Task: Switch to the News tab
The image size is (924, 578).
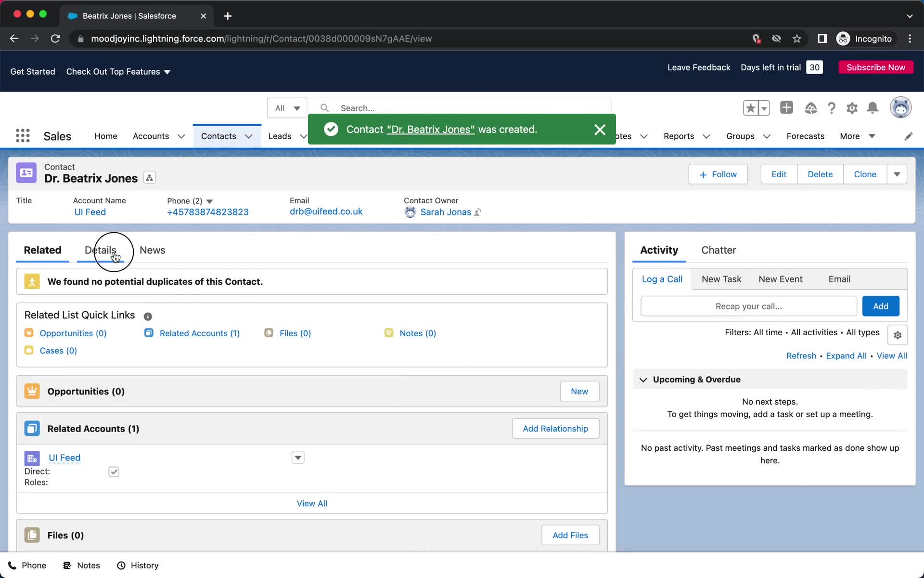Action: coord(153,250)
